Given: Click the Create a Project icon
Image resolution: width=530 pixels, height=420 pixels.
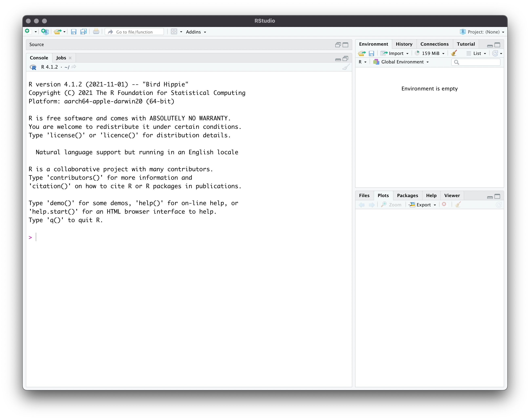Looking at the screenshot, I should coord(45,32).
